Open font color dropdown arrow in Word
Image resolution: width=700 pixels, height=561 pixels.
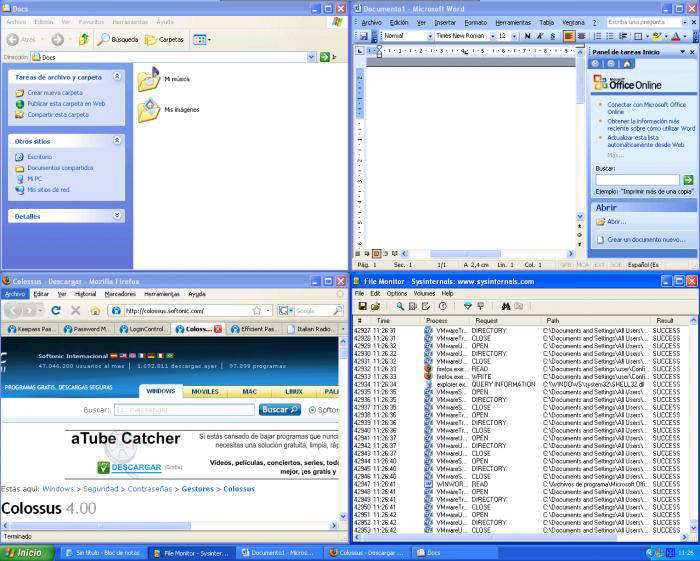pyautogui.click(x=685, y=37)
